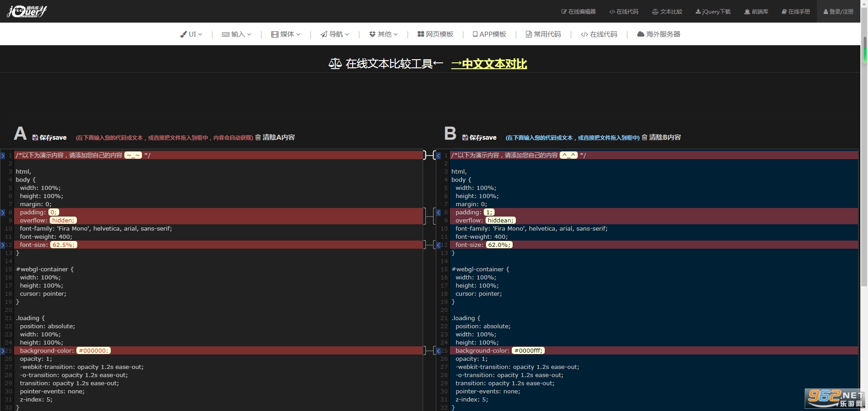Click 'font-size: 62.0%;' in panel B

[x=484, y=245]
